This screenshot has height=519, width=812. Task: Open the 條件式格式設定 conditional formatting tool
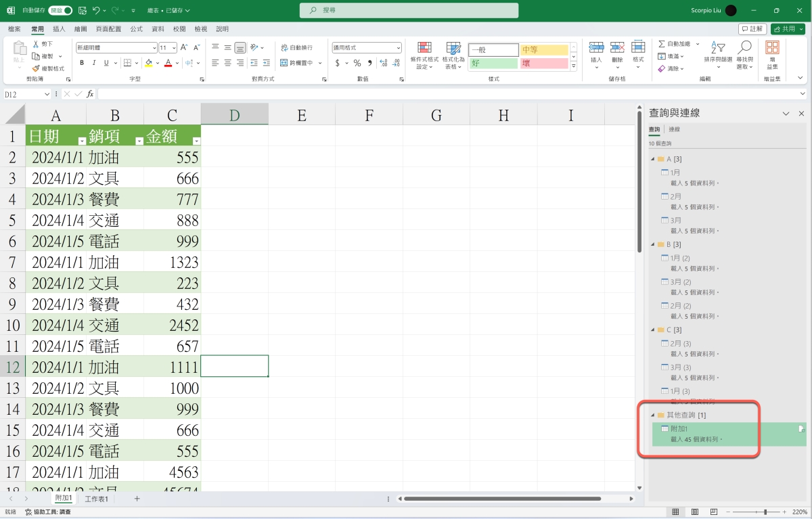tap(424, 55)
